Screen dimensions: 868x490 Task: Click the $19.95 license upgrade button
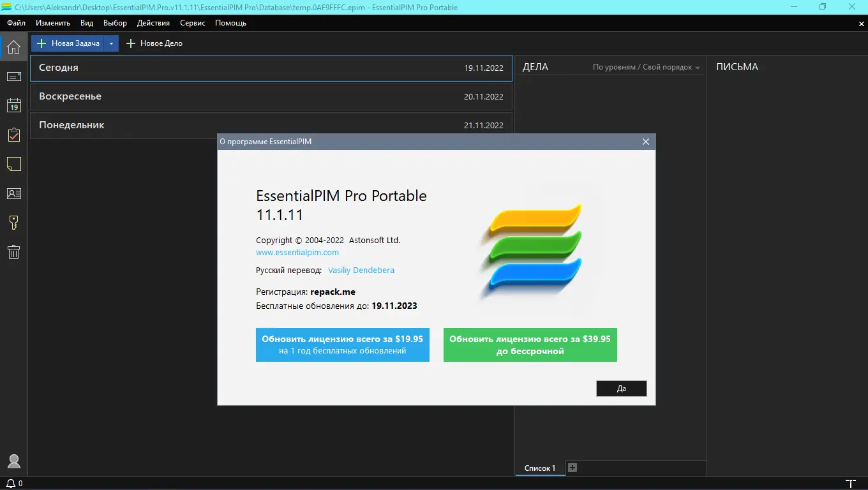coord(343,345)
